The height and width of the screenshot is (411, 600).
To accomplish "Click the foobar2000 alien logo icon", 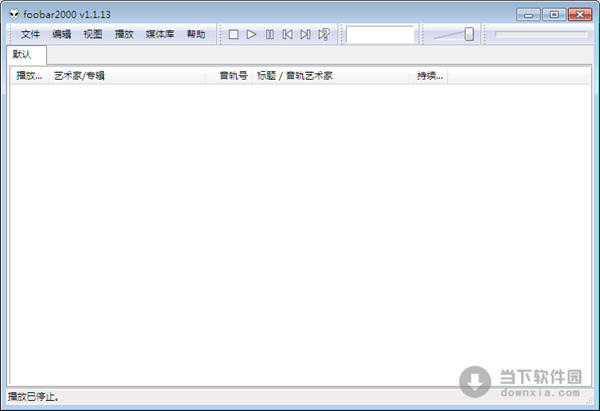I will (14, 15).
